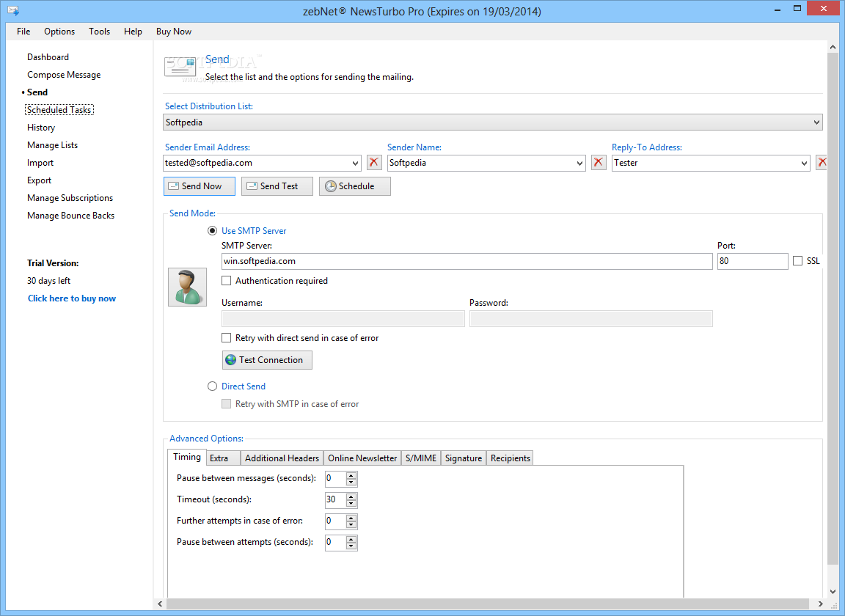845x616 pixels.
Task: Open Import in sidebar
Action: click(40, 163)
